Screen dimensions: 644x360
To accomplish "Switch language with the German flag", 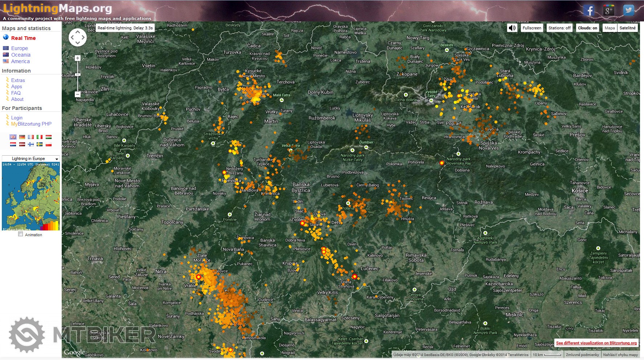I will pos(22,137).
